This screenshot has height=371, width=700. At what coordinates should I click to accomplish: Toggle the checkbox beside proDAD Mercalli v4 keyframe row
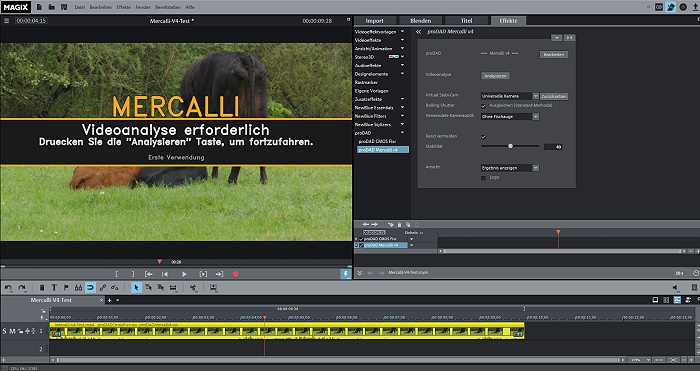click(361, 245)
